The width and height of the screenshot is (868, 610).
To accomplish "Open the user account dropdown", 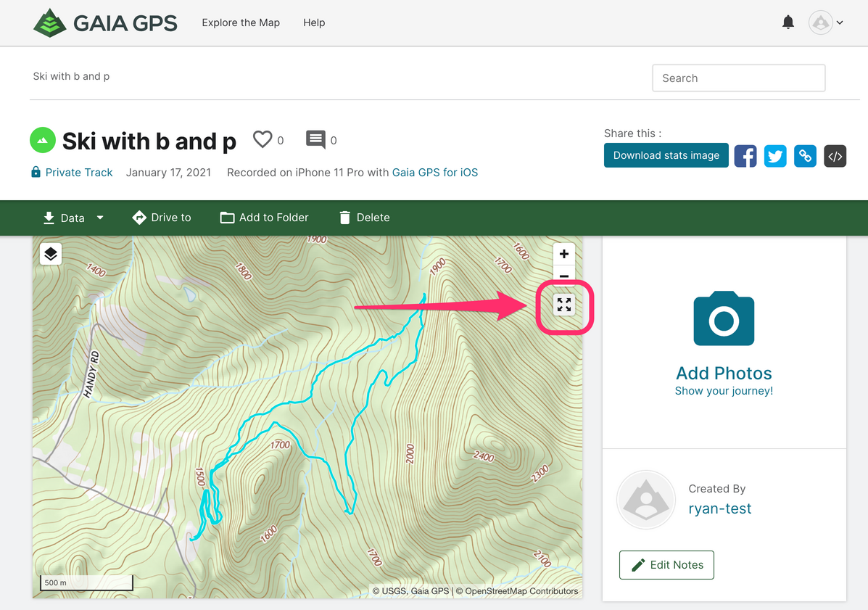I will 826,22.
